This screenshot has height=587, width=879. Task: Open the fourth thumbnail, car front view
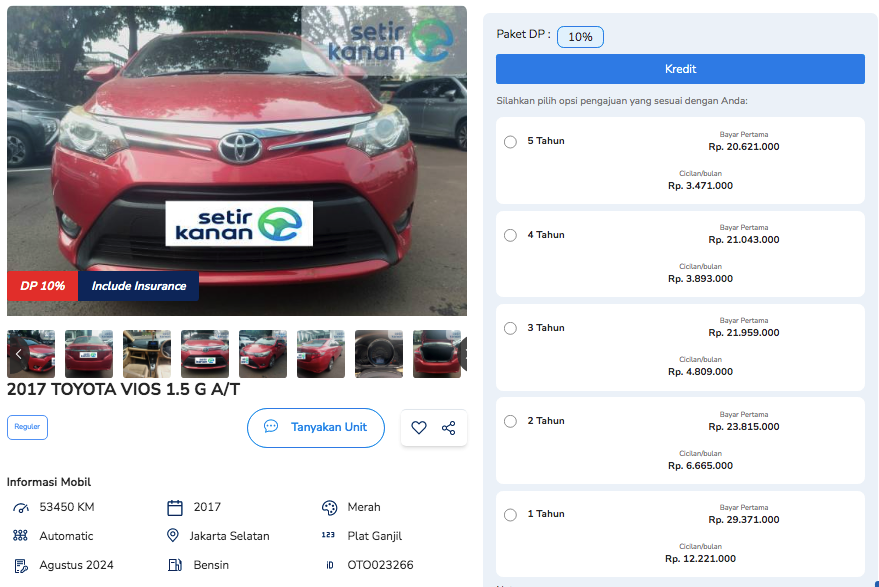(205, 354)
